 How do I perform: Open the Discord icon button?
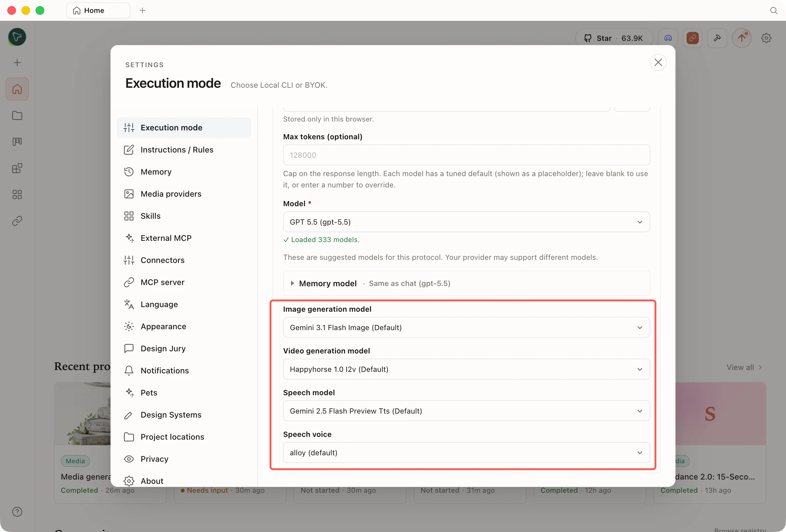(x=668, y=38)
